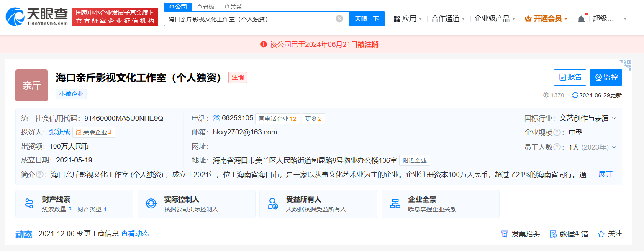Viewport: 644px width, 251px height.
Task: Open the 财产线索 panel icon
Action: [x=28, y=203]
